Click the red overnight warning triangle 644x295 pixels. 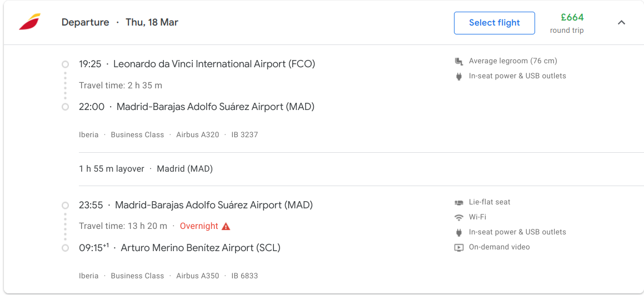click(226, 226)
